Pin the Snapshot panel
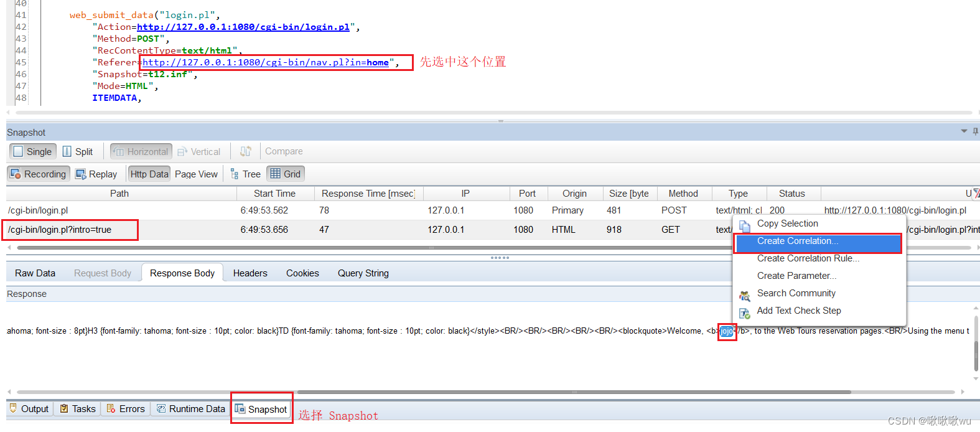 point(976,131)
